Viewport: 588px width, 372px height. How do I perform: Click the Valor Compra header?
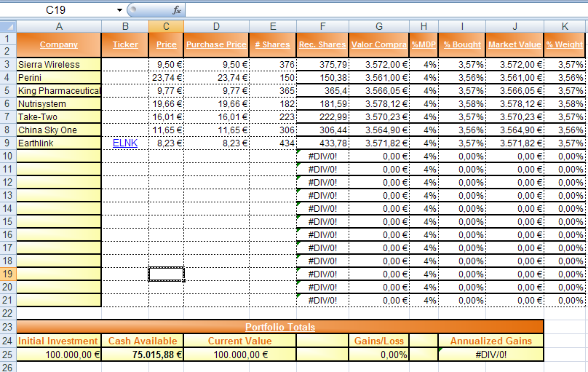(x=379, y=44)
